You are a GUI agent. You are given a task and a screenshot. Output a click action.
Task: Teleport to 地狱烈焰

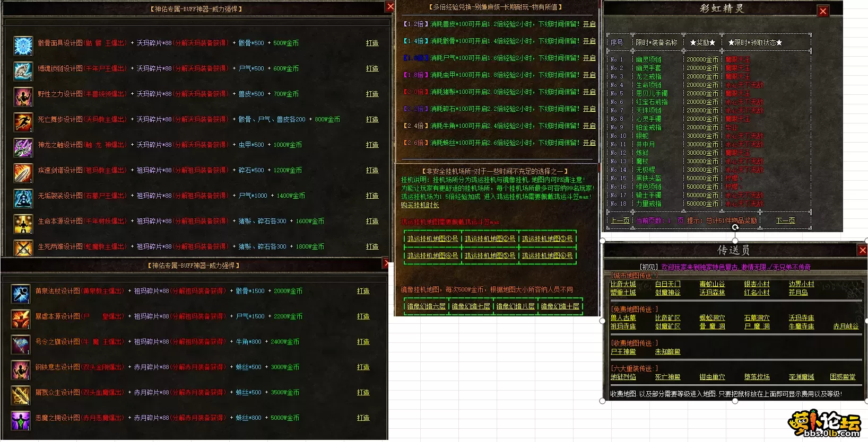click(623, 377)
